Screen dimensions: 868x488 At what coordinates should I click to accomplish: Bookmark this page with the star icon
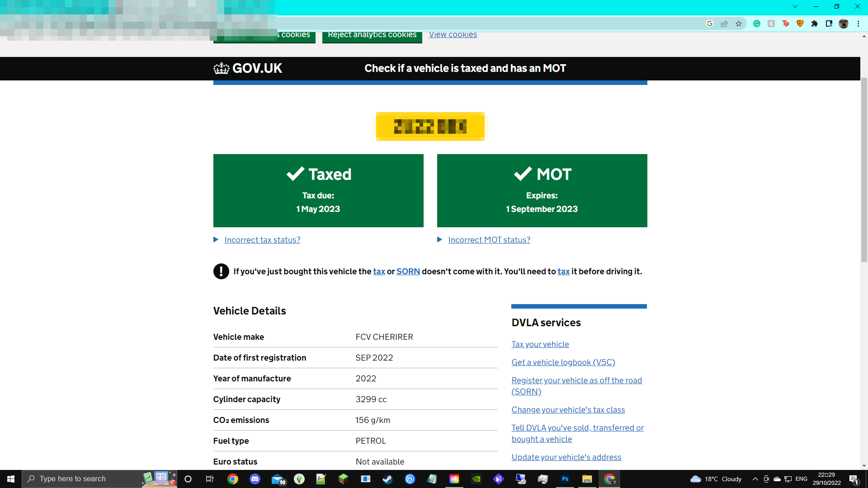pos(739,24)
